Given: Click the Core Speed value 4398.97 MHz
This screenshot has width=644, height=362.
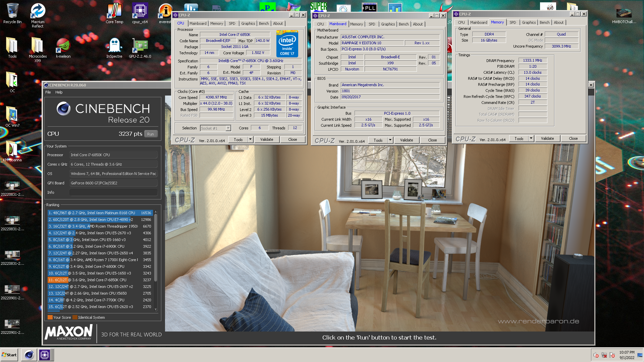Looking at the screenshot, I should [216, 97].
